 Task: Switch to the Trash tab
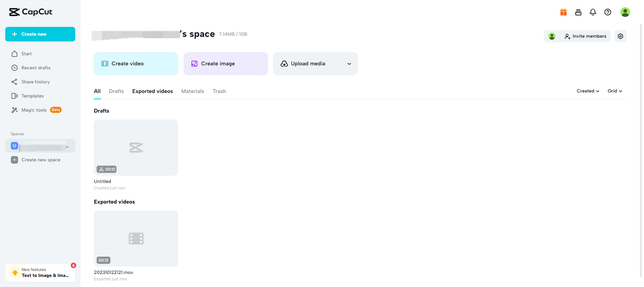(219, 91)
